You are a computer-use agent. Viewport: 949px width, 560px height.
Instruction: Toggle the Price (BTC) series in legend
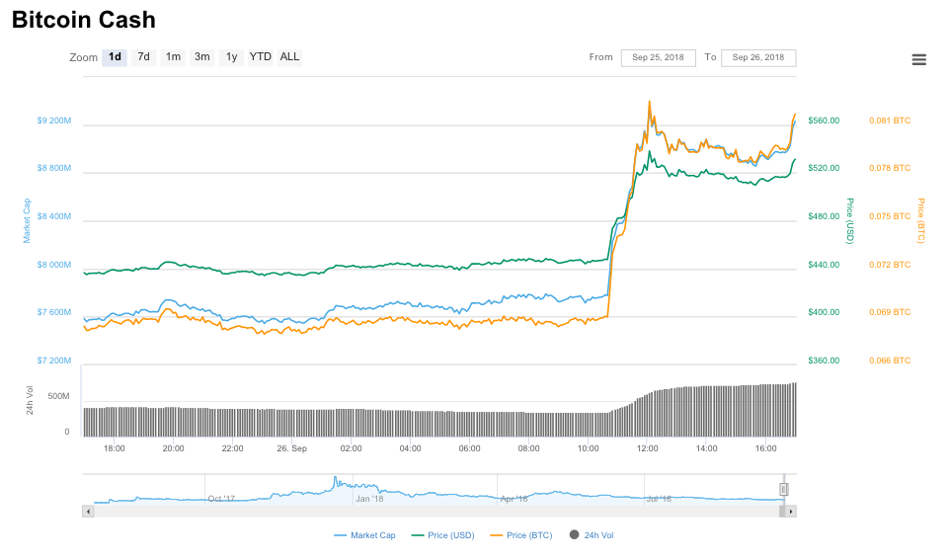click(521, 535)
